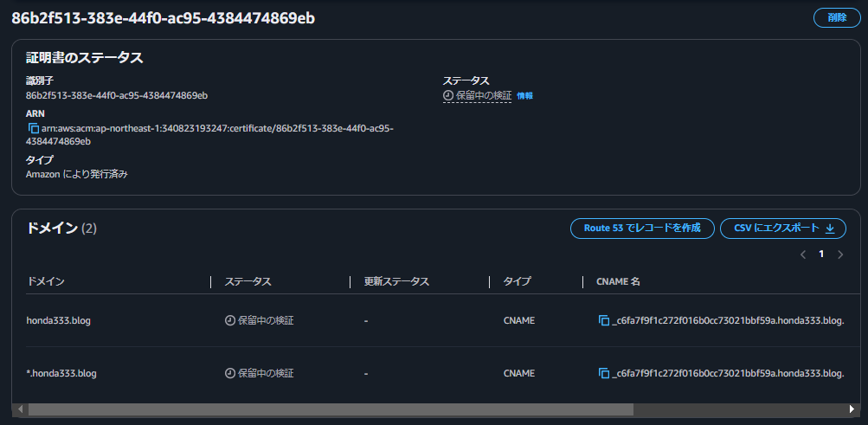Click the 保留中の検証 status text in summary
The image size is (868, 425).
point(484,96)
